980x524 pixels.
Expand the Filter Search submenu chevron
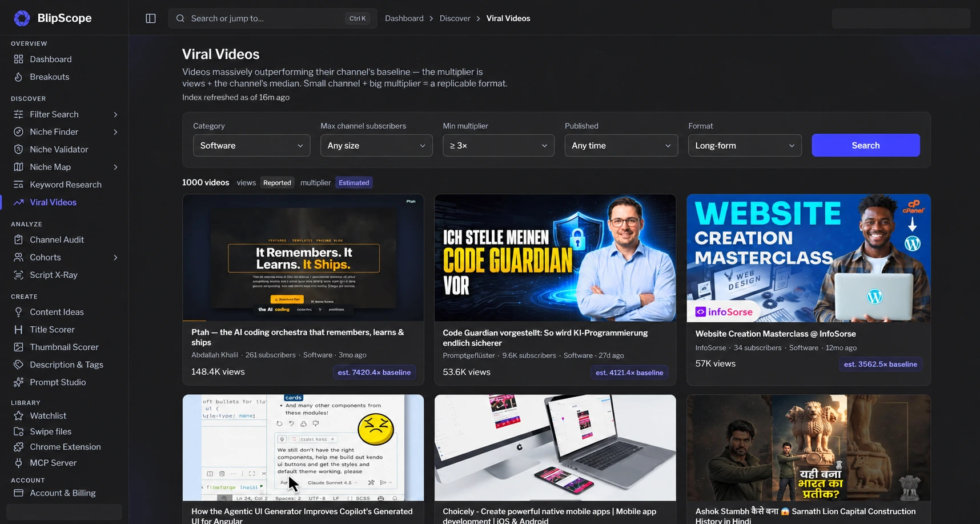[115, 114]
